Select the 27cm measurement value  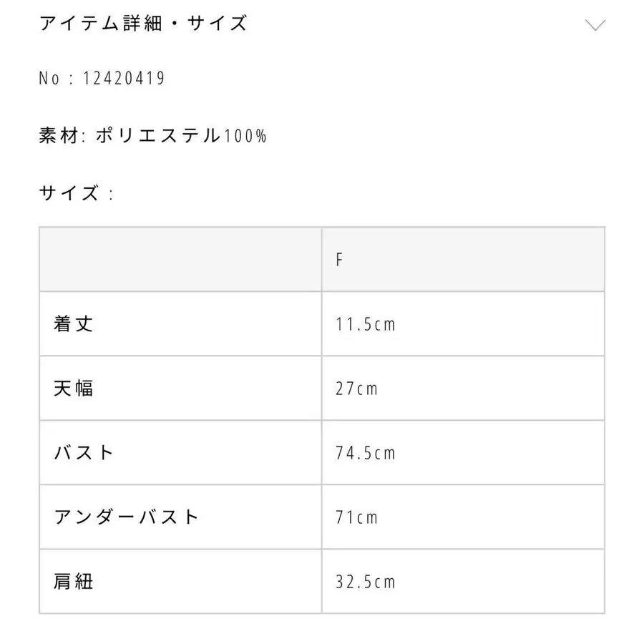359,389
